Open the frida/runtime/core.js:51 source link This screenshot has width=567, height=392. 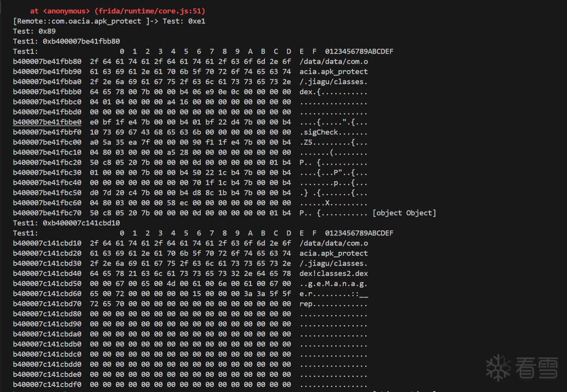pyautogui.click(x=150, y=11)
